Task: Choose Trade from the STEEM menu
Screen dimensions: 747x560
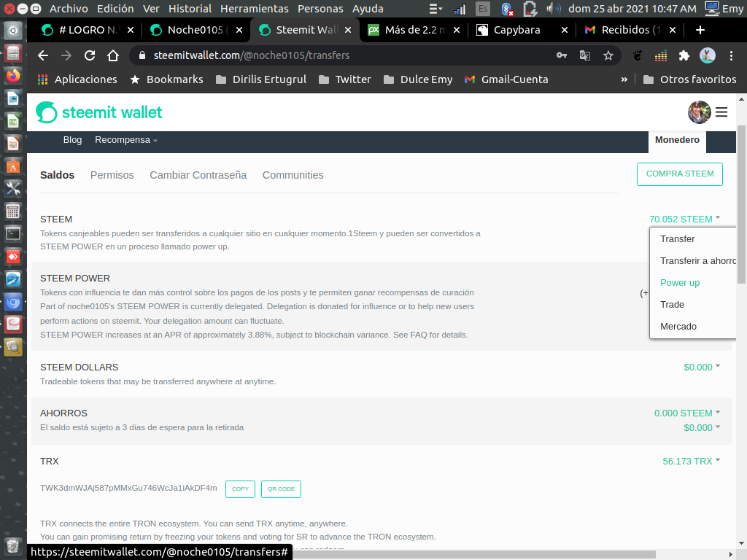Action: (672, 305)
